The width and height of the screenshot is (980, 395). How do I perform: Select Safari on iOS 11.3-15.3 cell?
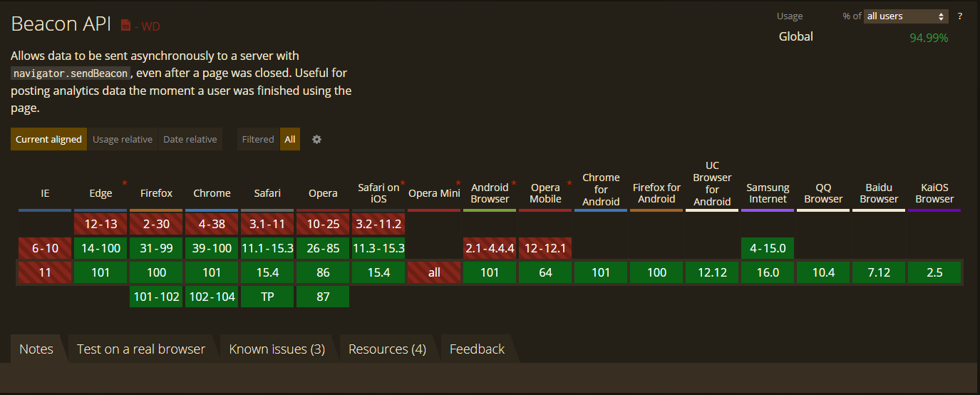(378, 248)
